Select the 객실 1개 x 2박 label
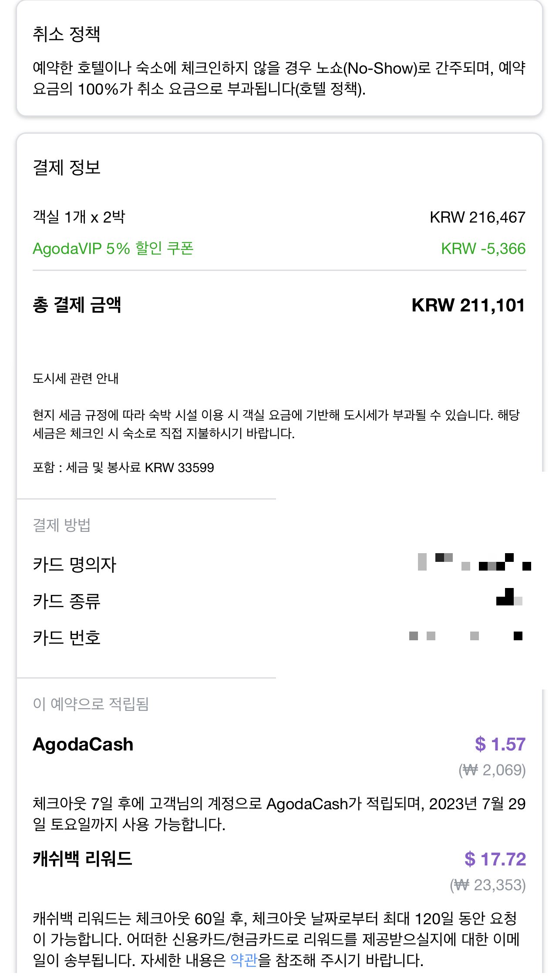The image size is (559, 980). coord(79,217)
